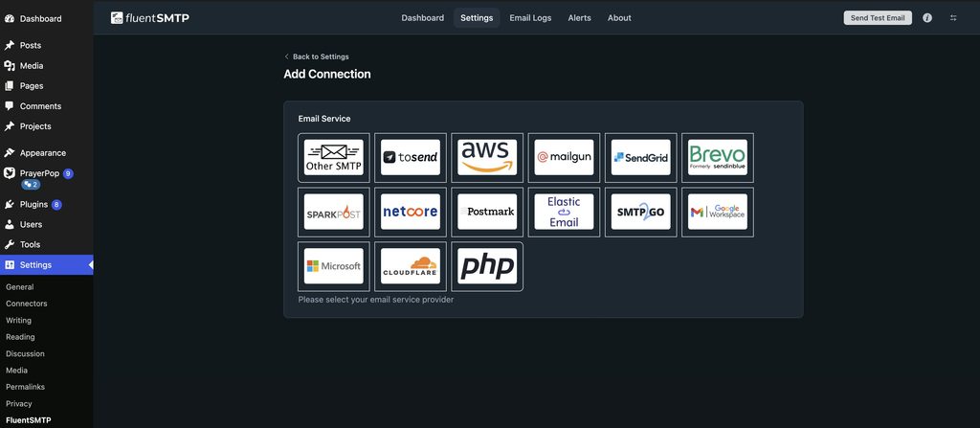Select the PHP mail option
The height and width of the screenshot is (428, 980).
tap(487, 266)
